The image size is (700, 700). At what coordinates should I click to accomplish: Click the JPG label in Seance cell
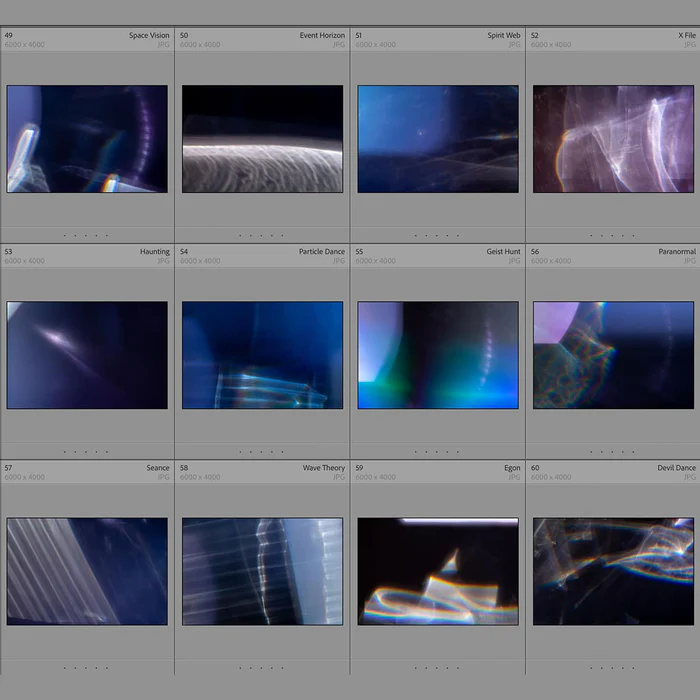click(x=163, y=477)
